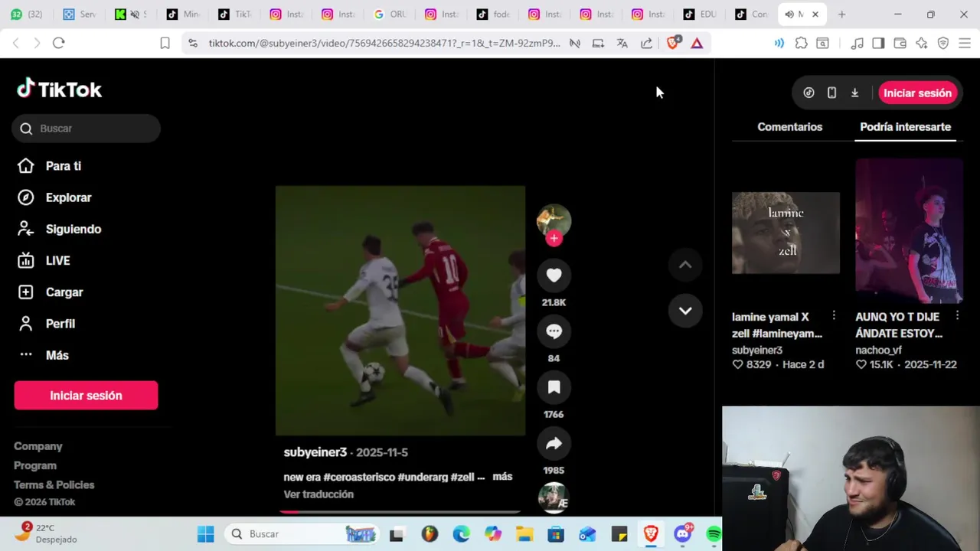Open the sound disc below share count
The width and height of the screenshot is (980, 551).
553,497
